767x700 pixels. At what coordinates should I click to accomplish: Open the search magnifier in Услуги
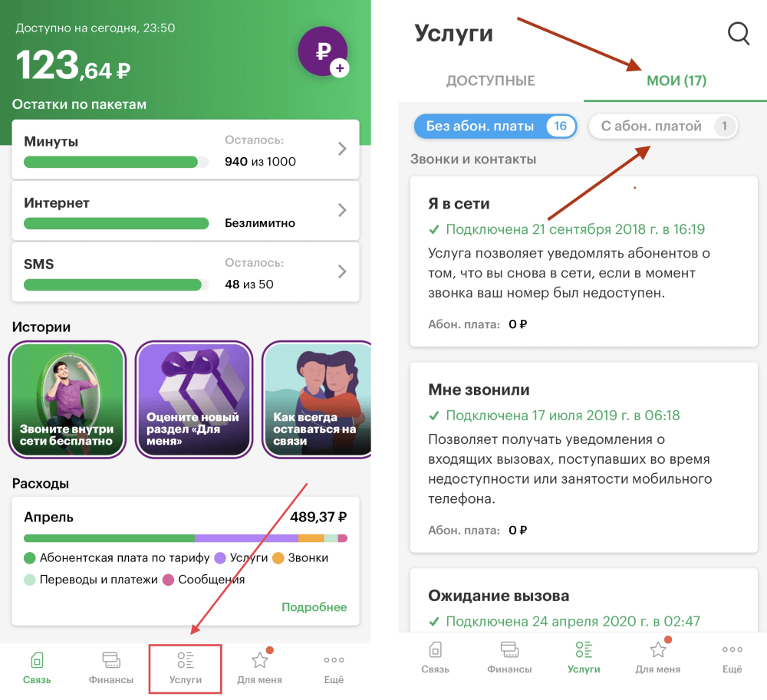point(738,33)
